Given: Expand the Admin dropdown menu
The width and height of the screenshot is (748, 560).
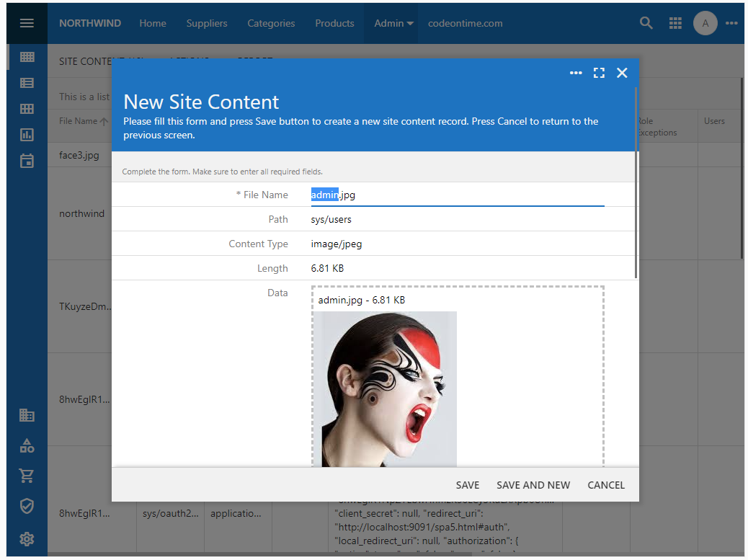Looking at the screenshot, I should tap(393, 23).
